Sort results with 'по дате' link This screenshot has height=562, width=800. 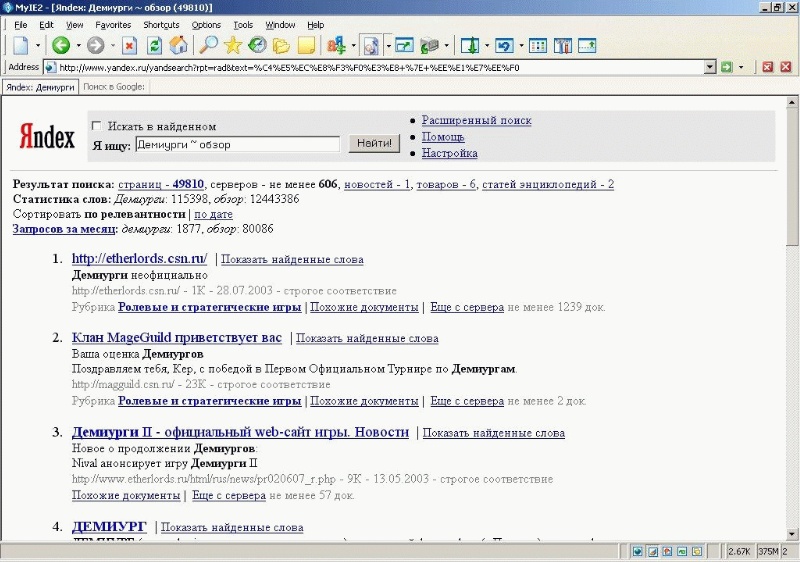(213, 214)
